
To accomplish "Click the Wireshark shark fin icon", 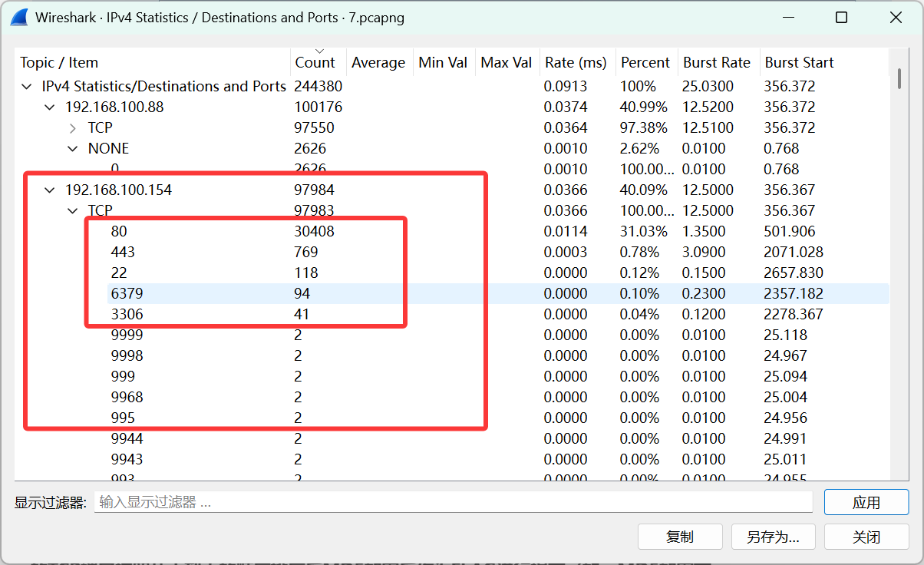I will 19,18.
